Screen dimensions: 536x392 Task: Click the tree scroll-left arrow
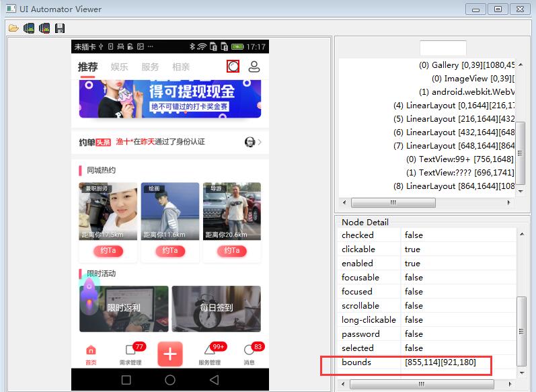[x=344, y=202]
